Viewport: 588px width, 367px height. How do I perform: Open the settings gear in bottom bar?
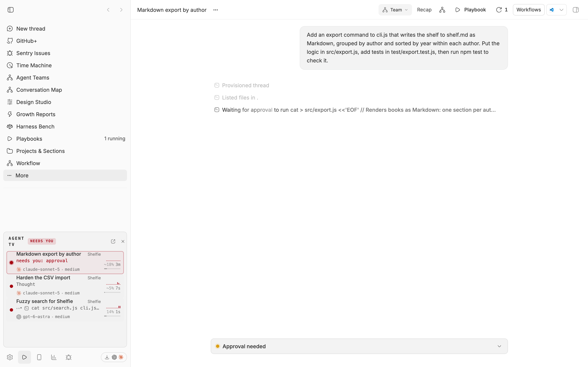[x=10, y=357]
